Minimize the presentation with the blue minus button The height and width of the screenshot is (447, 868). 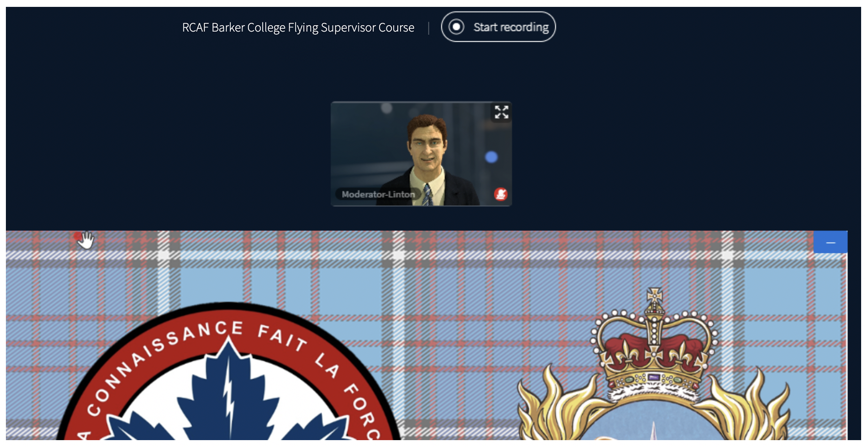click(830, 242)
